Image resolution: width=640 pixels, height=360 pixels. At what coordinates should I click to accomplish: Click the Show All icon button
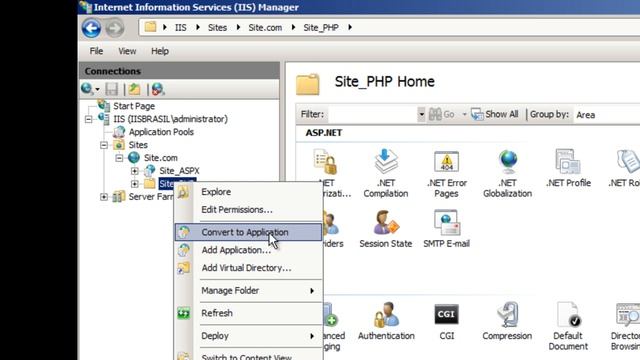[494, 114]
